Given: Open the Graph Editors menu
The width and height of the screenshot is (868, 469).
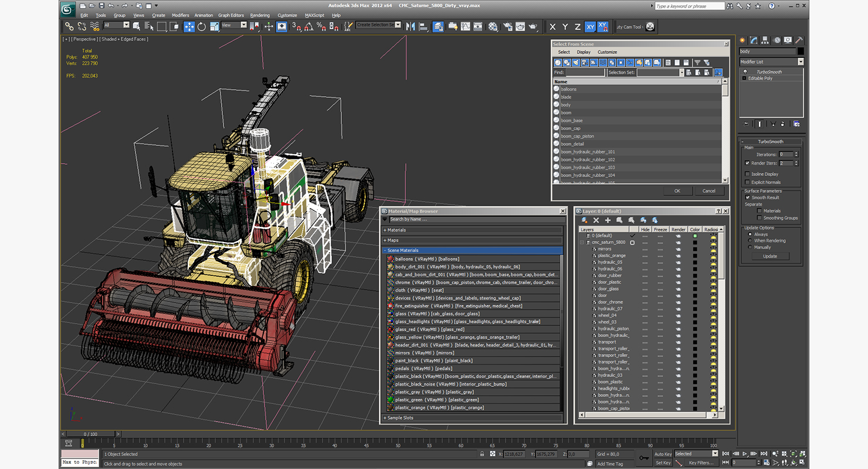Looking at the screenshot, I should 231,15.
